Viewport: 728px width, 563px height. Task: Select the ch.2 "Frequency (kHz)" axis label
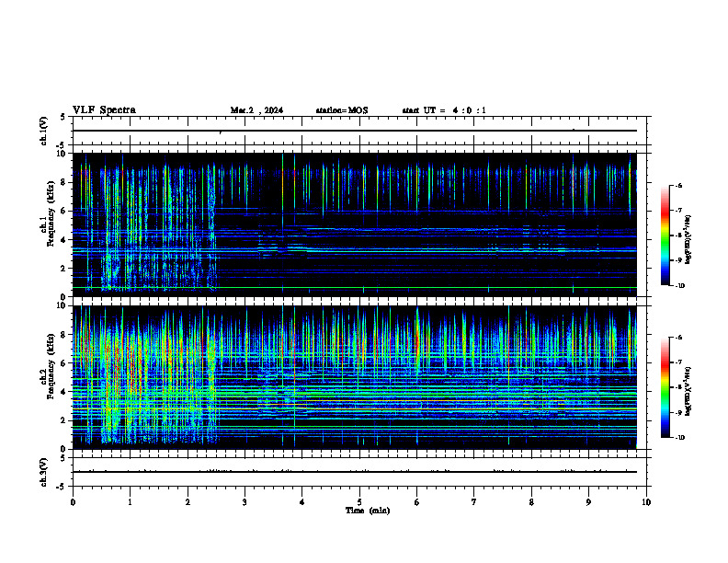point(51,365)
